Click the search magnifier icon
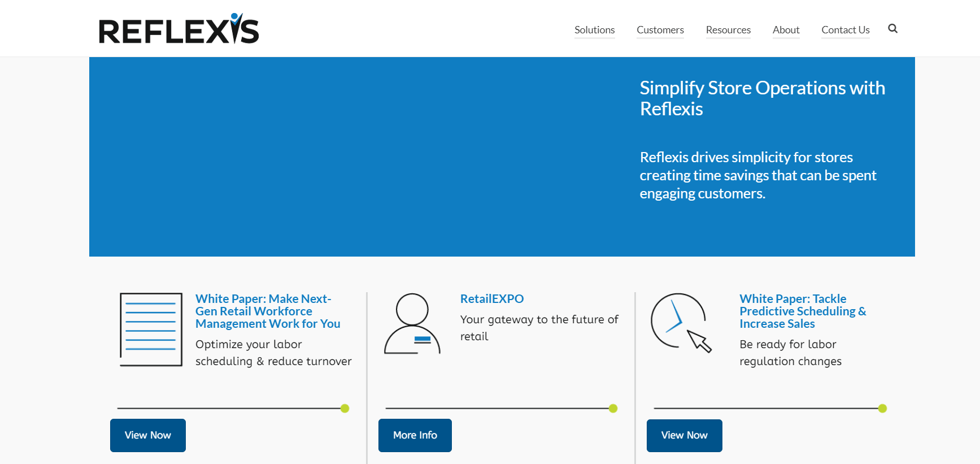The height and width of the screenshot is (464, 980). click(892, 29)
